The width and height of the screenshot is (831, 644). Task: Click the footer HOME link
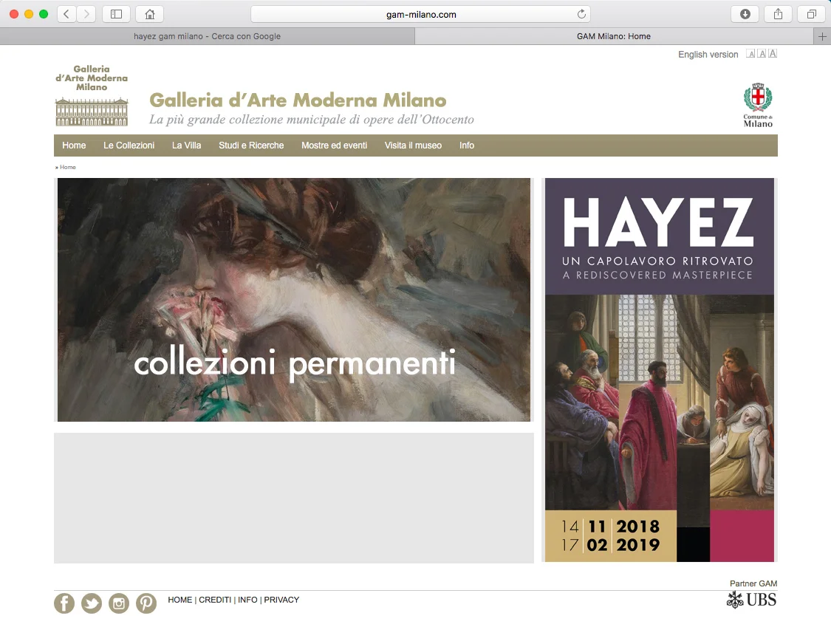tap(179, 600)
